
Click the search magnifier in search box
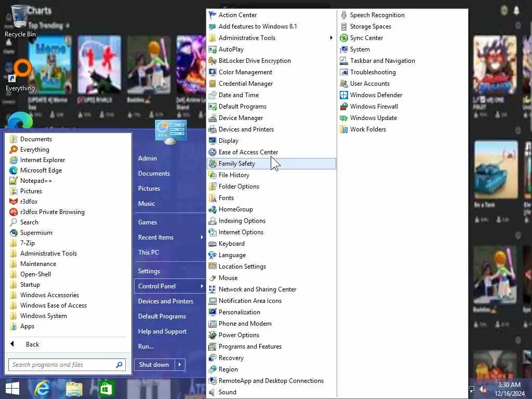119,365
